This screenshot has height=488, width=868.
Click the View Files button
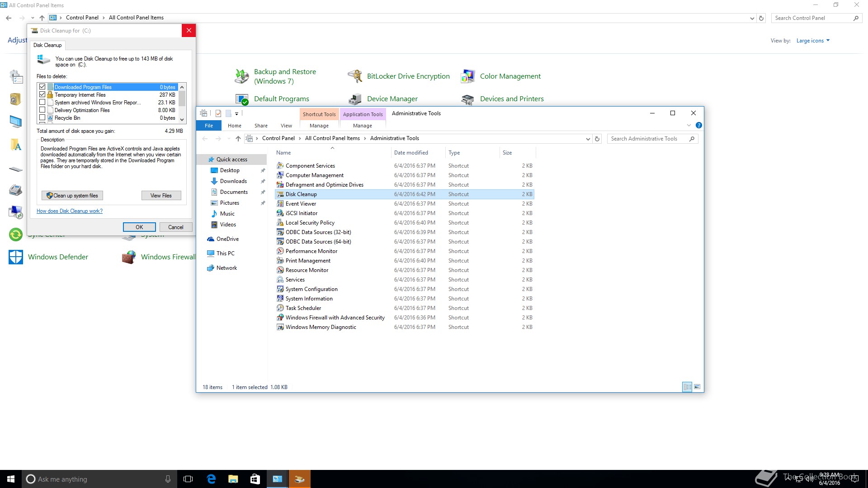(x=161, y=196)
